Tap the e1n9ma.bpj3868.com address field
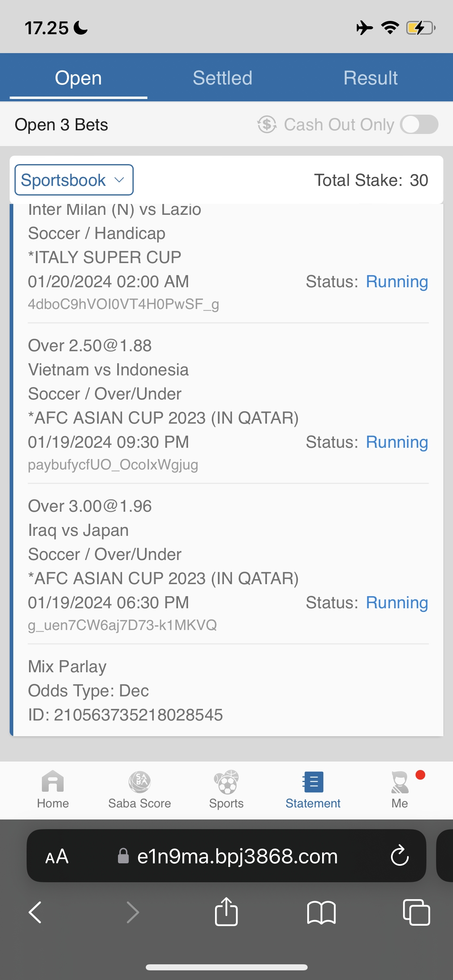453x980 pixels. pos(237,856)
